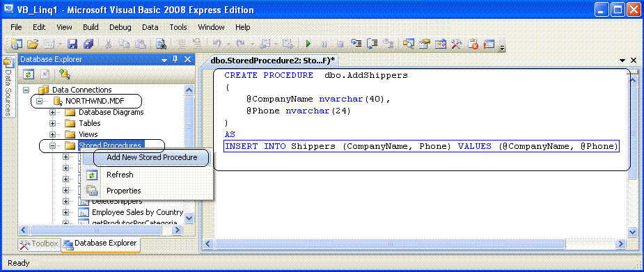The height and width of the screenshot is (272, 644).
Task: Open the Debug menu
Action: [x=120, y=28]
